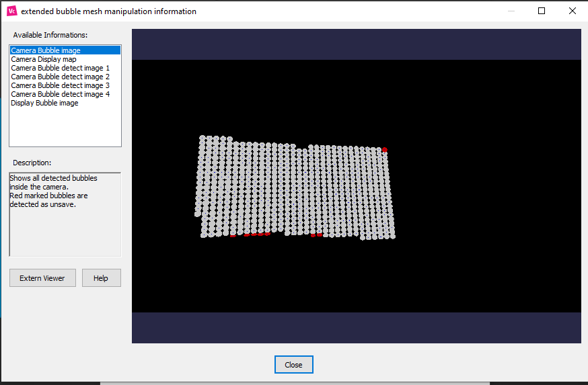Image resolution: width=588 pixels, height=385 pixels.
Task: Close the window with the X icon
Action: point(573,11)
